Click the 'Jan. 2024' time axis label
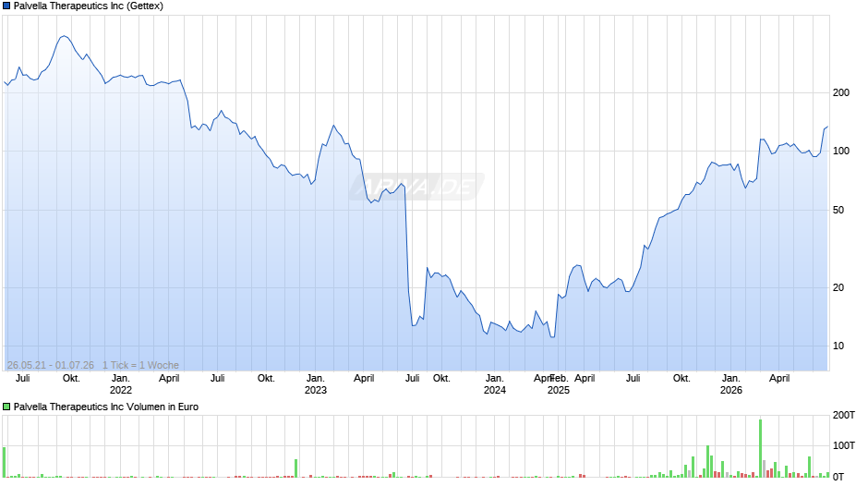 coord(495,384)
